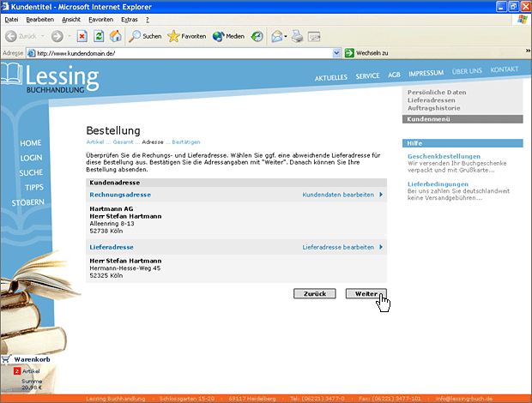Click the browser Forward arrow icon
The image size is (532, 403).
57,36
